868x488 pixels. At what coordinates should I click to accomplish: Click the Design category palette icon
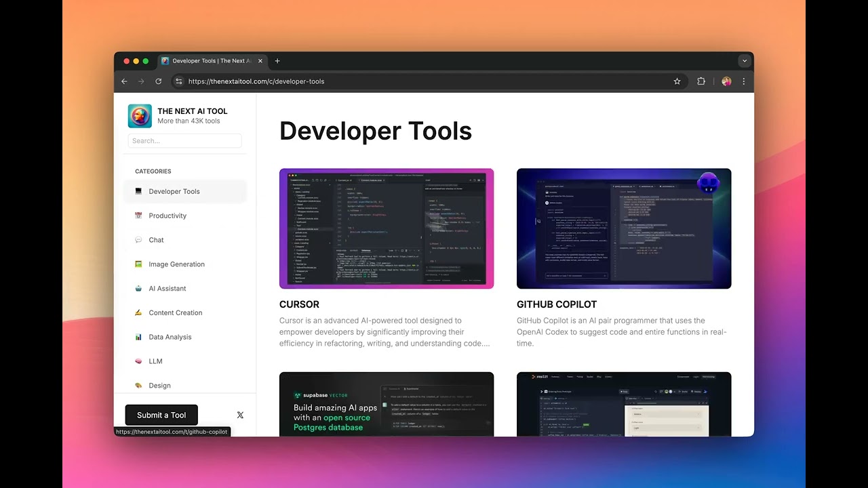[138, 386]
